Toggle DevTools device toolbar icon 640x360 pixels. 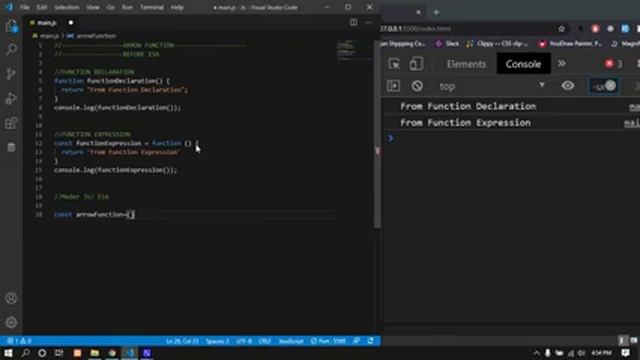[x=416, y=64]
